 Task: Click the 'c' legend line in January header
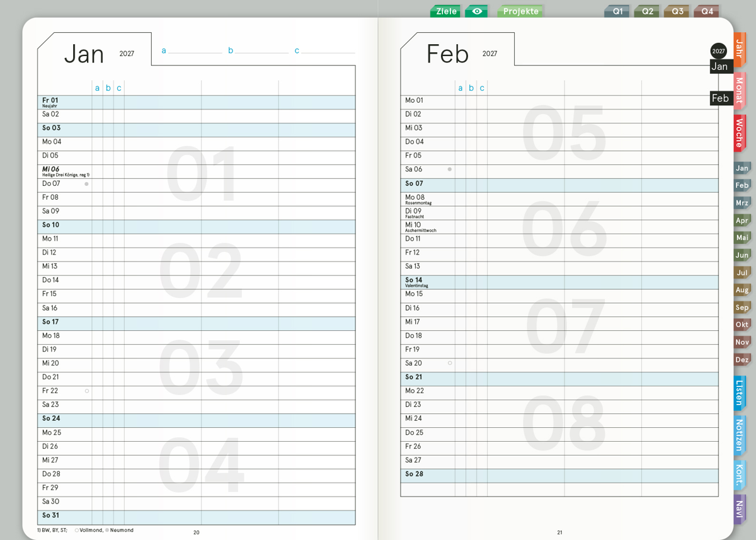324,50
